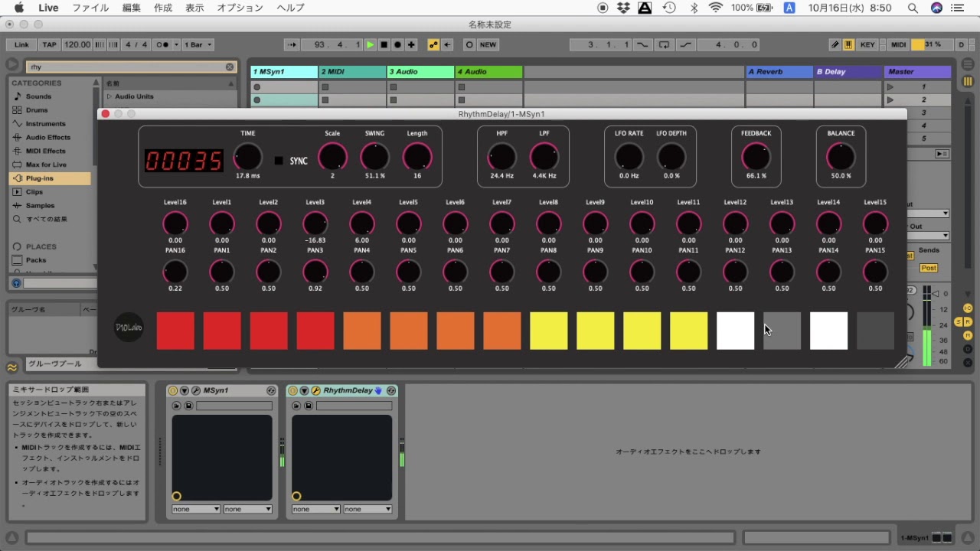Viewport: 980px width, 551px height.
Task: Show Sounds category in browser
Action: (x=38, y=96)
